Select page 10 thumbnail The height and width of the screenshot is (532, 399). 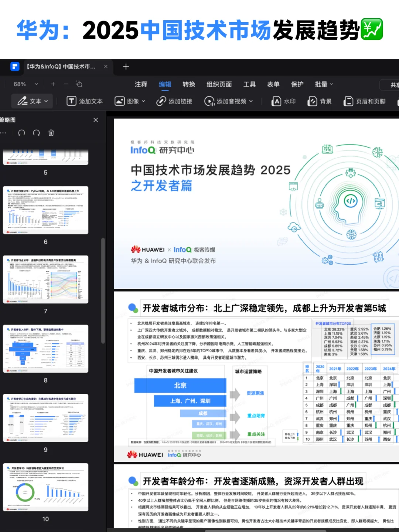point(45,487)
